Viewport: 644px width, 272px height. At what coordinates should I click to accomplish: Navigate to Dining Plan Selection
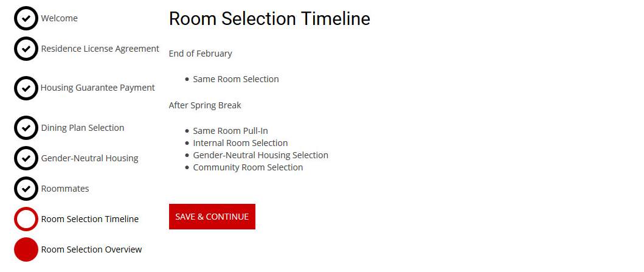[x=82, y=128]
